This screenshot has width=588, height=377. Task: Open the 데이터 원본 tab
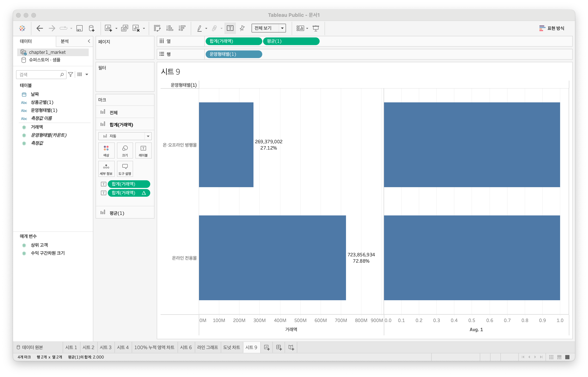pyautogui.click(x=30, y=347)
